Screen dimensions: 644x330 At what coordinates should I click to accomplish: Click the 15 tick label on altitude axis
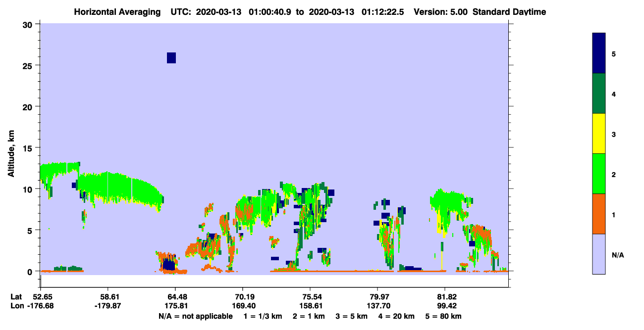[x=27, y=148]
